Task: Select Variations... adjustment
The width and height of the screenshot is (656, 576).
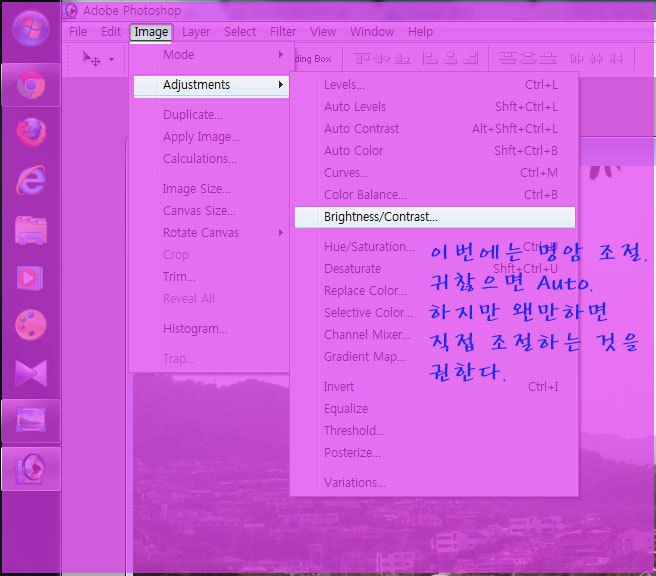Action: coord(355,483)
